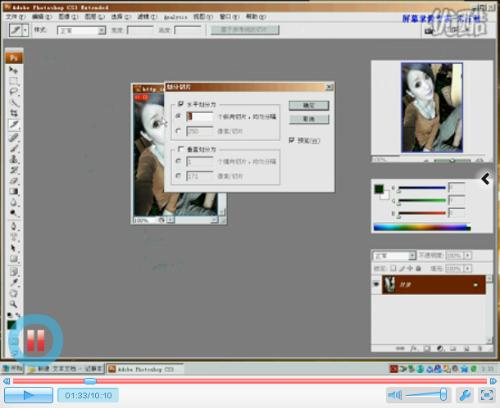This screenshot has width=500, height=408.
Task: Select the Blur tool
Action: point(14,202)
